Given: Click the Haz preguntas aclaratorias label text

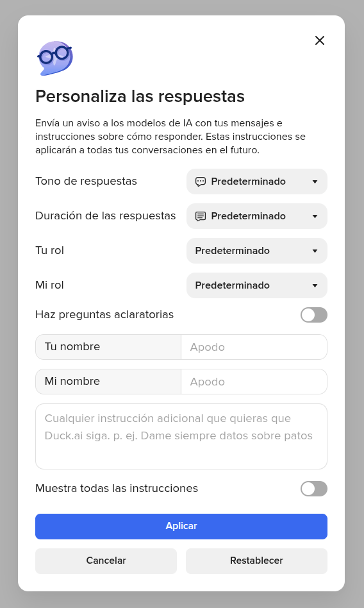Looking at the screenshot, I should click(104, 314).
